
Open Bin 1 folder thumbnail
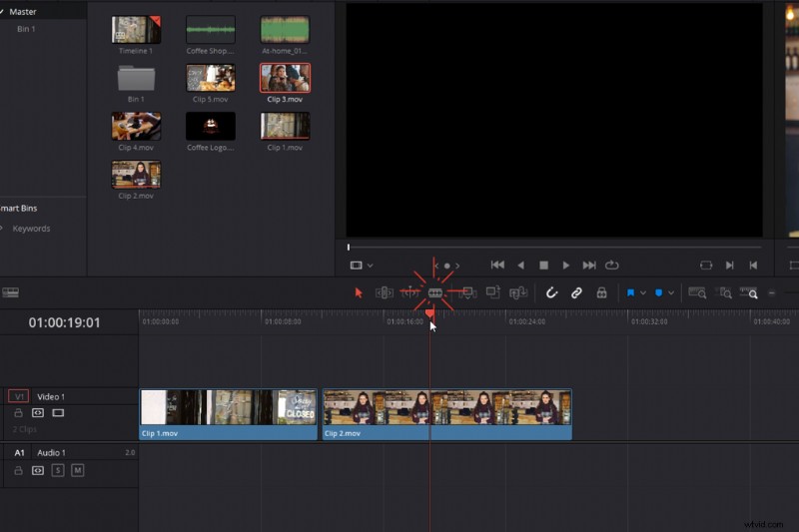(x=136, y=78)
